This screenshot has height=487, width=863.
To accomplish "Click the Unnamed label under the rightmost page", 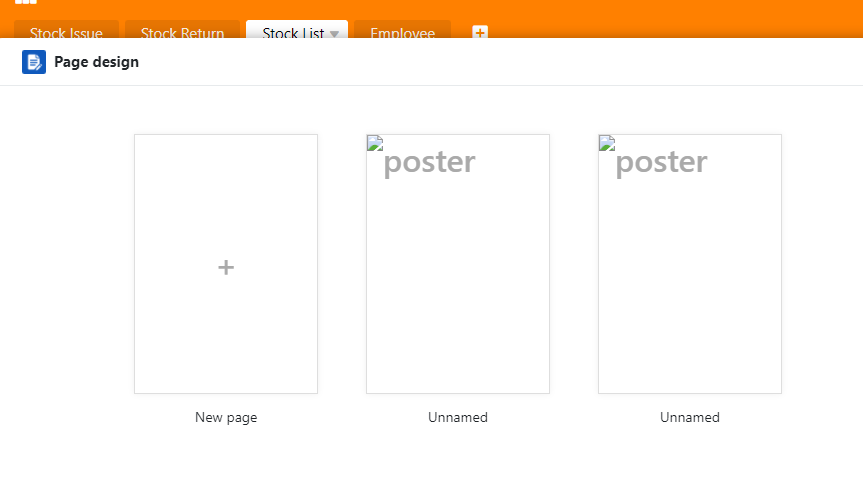I will tap(690, 418).
